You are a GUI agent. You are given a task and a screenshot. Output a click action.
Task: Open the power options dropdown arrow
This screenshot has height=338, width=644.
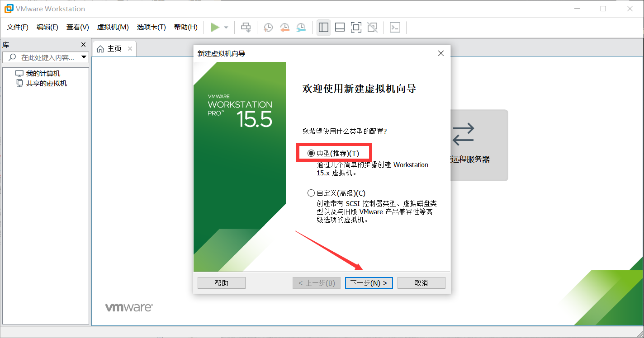pos(226,28)
